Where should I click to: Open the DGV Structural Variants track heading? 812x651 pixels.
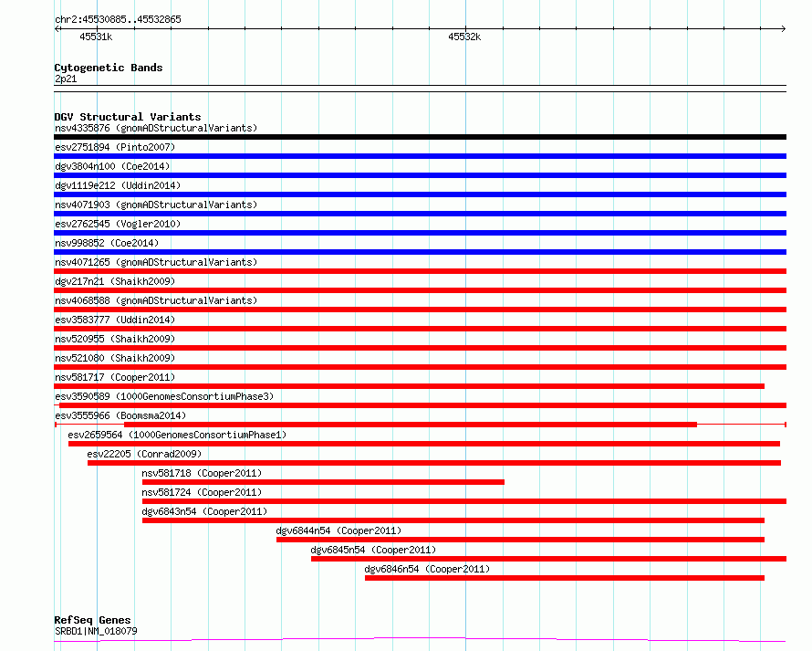tap(128, 117)
